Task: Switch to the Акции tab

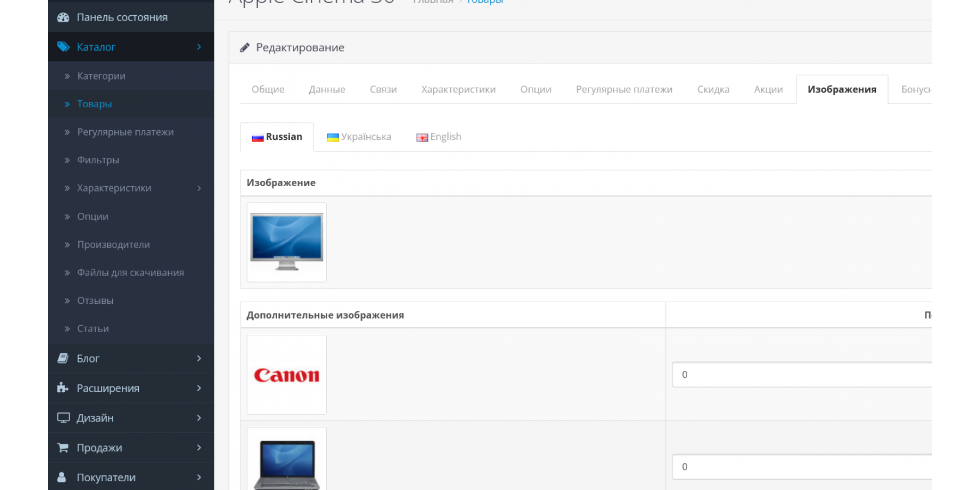Action: 768,89
